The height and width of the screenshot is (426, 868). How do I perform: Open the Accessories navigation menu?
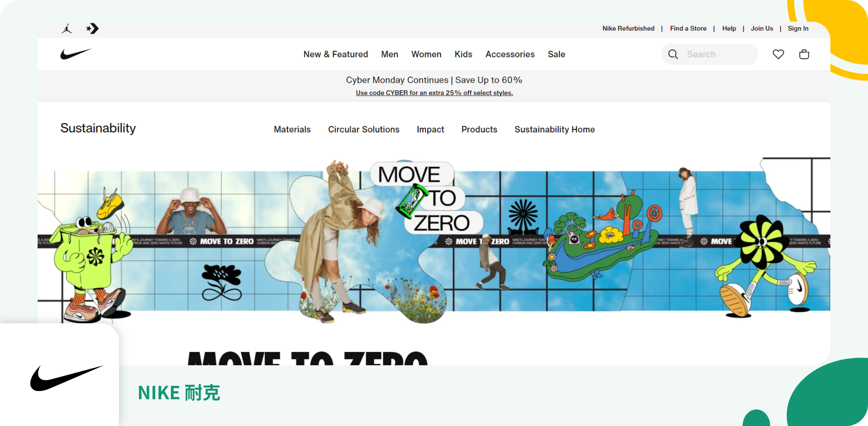[510, 54]
